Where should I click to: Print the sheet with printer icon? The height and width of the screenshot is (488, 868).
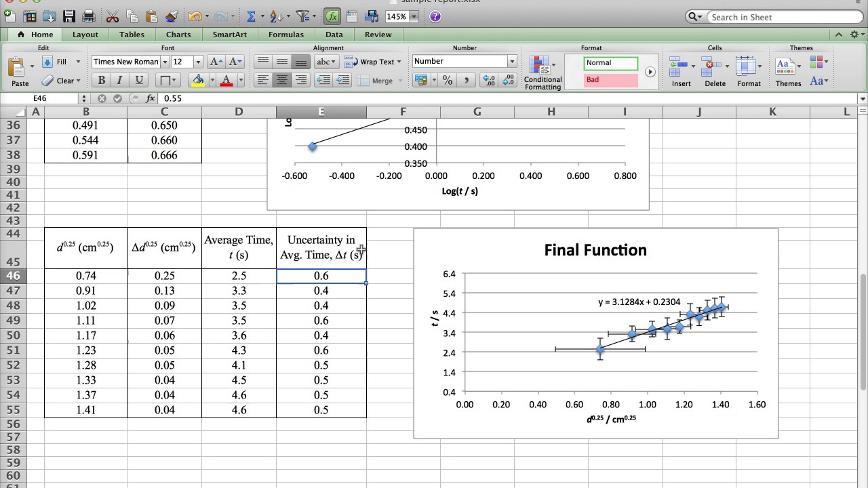(x=88, y=16)
